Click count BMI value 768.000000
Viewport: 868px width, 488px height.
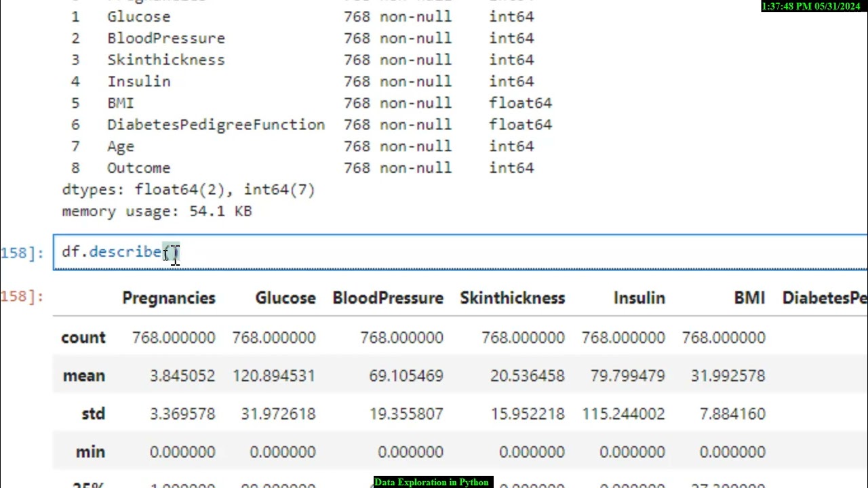coord(724,338)
